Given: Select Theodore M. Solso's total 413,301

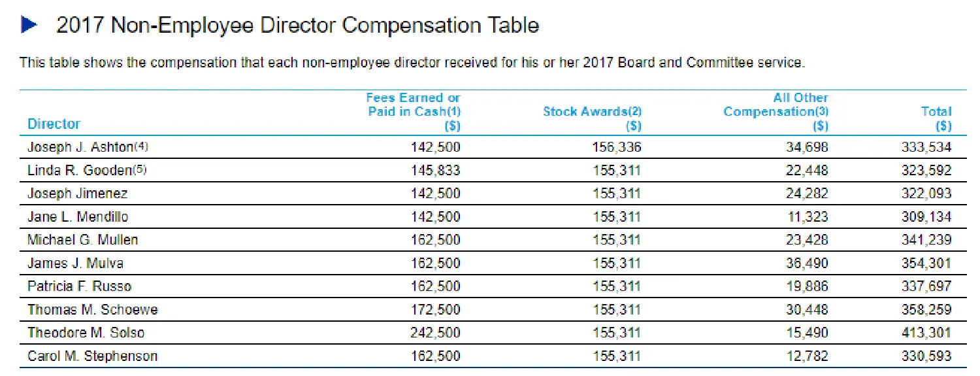Looking at the screenshot, I should coord(926,333).
